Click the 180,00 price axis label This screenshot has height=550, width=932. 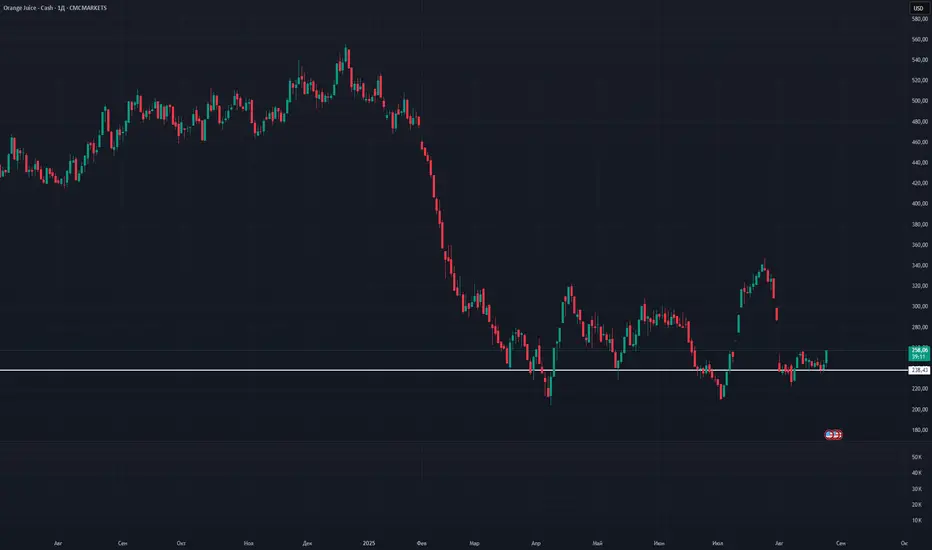coord(920,430)
